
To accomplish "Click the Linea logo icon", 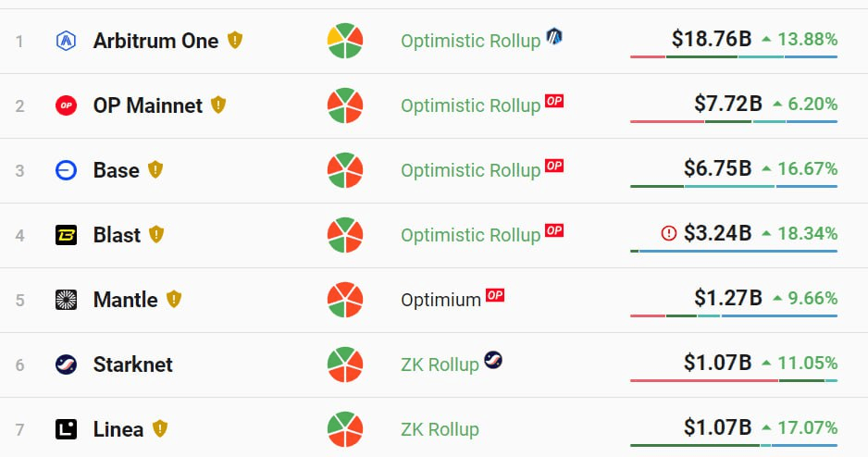I will coord(66,429).
